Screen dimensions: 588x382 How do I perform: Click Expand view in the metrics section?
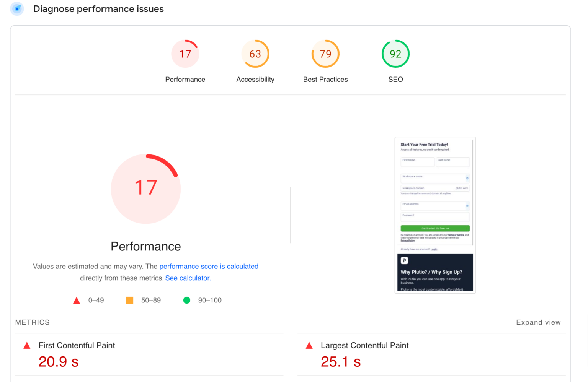(538, 322)
